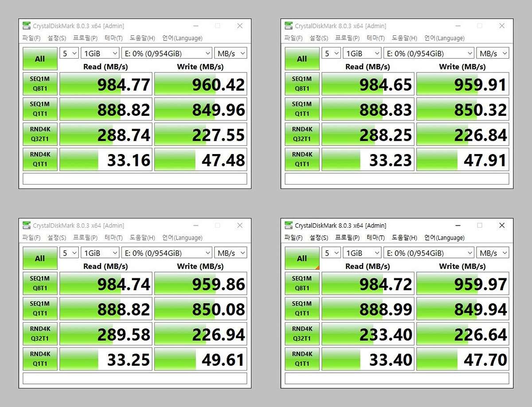Open 도움말(H) menu in top-right window
Screen dimensions: 532x407
pyautogui.click(x=404, y=38)
